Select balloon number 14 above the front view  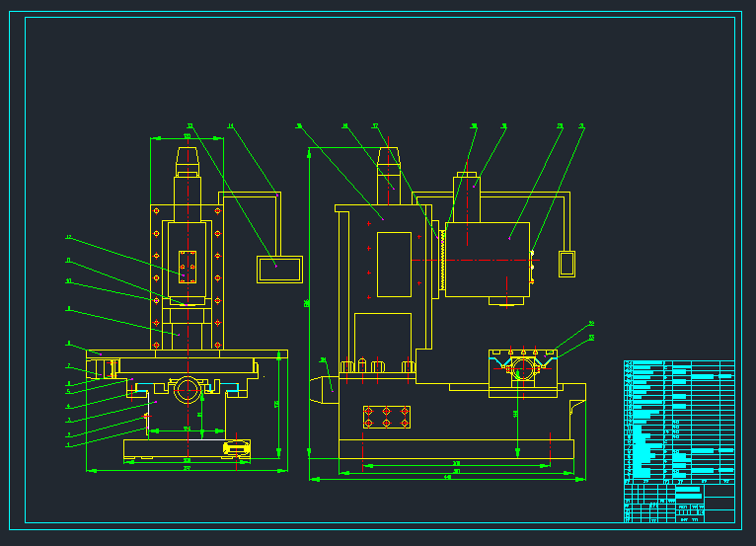pos(231,126)
